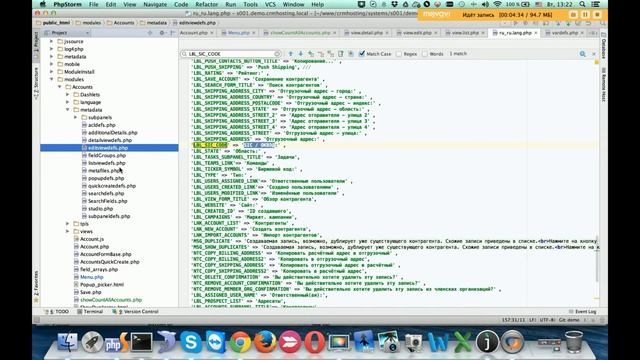Open Launchpad rocket in the dock
Viewport: 640px width, 360px height.
click(92, 341)
